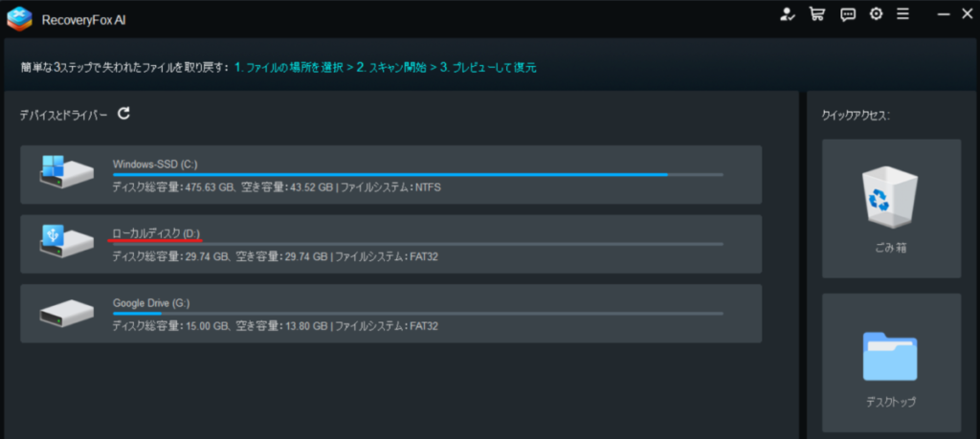980x439 pixels.
Task: Open the feedback chat bubble icon
Action: [847, 14]
